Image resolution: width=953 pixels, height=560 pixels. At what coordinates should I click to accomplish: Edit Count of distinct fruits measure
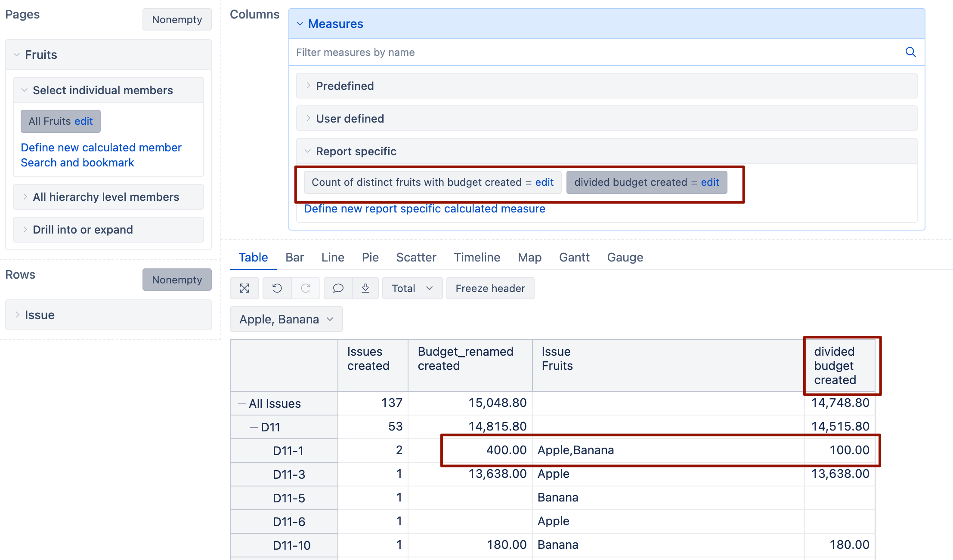pos(545,182)
